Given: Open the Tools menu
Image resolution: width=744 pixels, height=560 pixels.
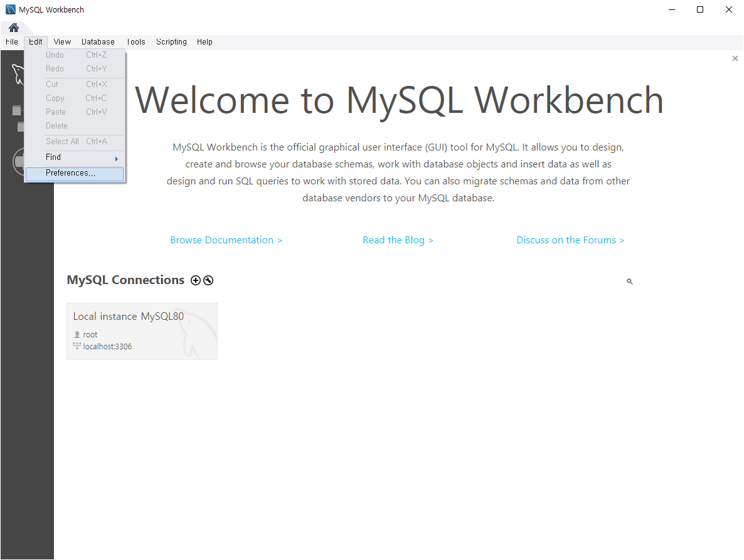Looking at the screenshot, I should pyautogui.click(x=136, y=42).
